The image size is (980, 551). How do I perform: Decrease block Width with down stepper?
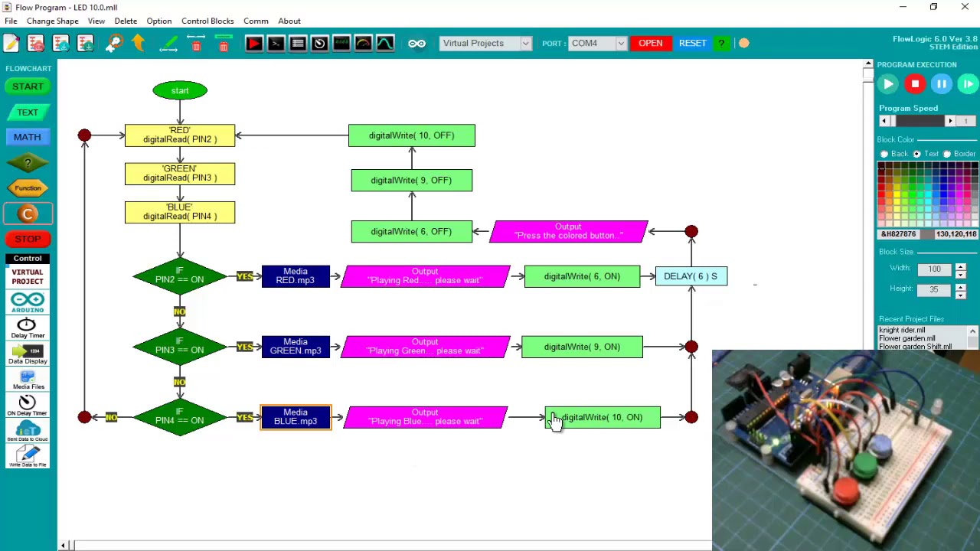tap(961, 273)
